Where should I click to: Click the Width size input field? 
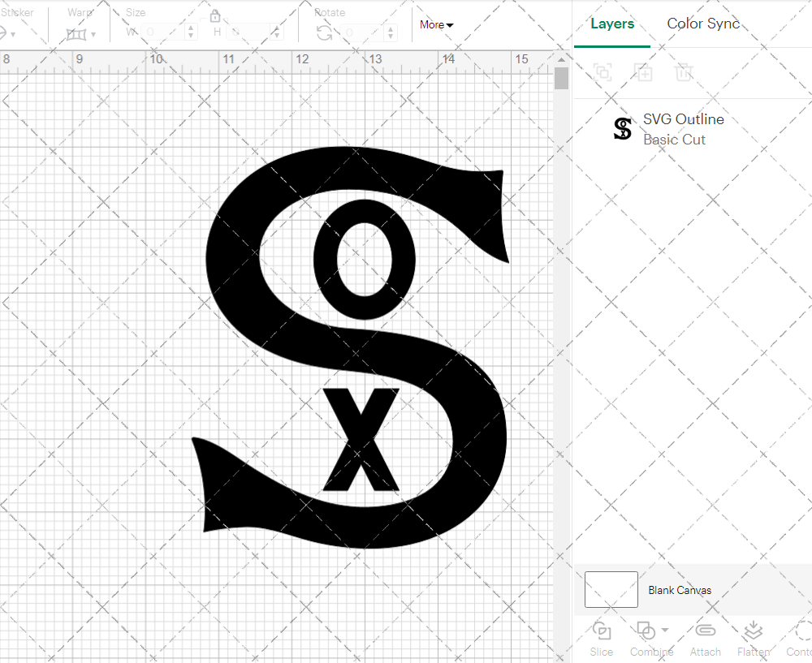click(163, 32)
